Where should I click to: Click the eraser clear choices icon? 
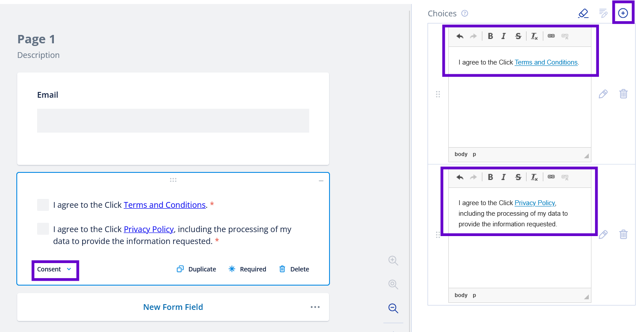click(x=583, y=13)
